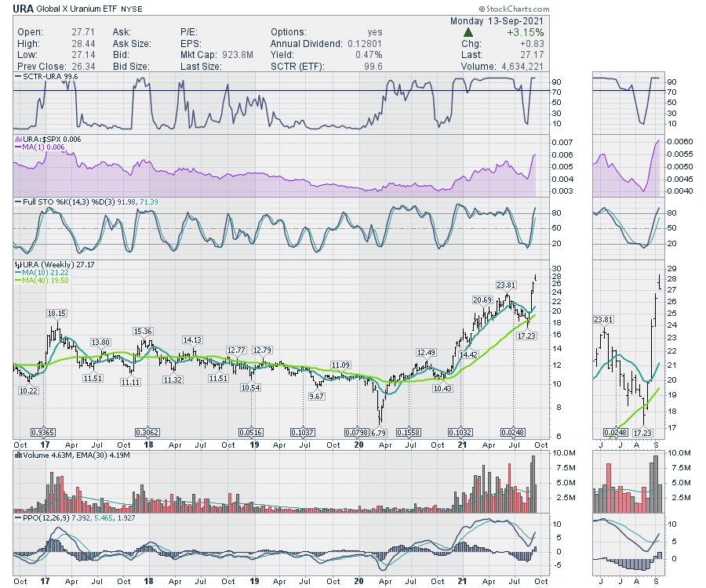Click the StockCharts.com copyright label

pyautogui.click(x=514, y=9)
